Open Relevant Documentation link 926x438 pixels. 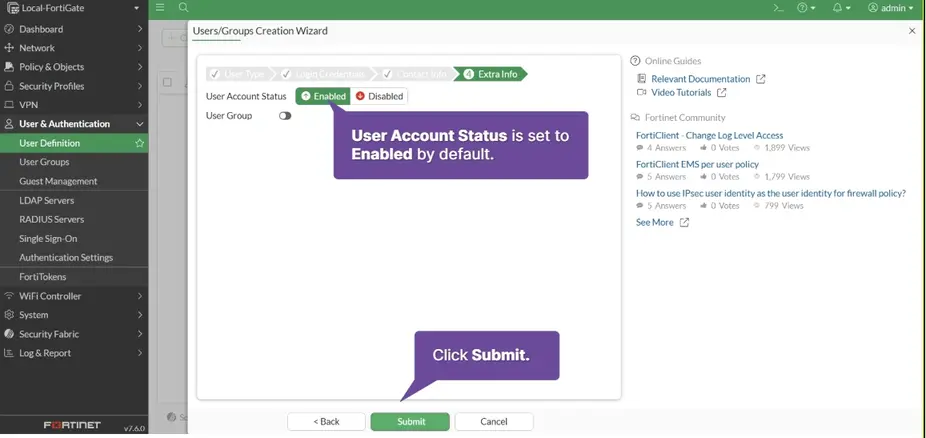pyautogui.click(x=700, y=79)
